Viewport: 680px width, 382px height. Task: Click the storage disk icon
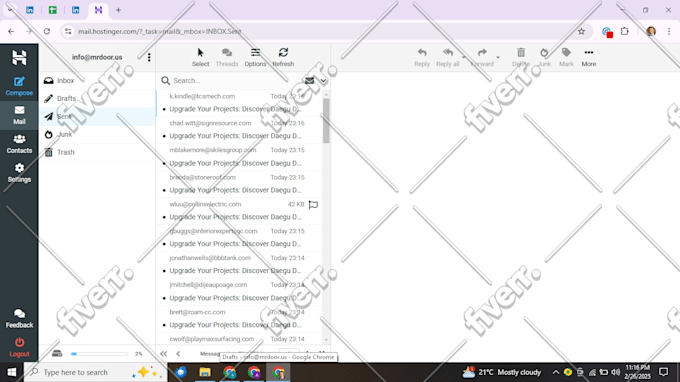[x=57, y=353]
